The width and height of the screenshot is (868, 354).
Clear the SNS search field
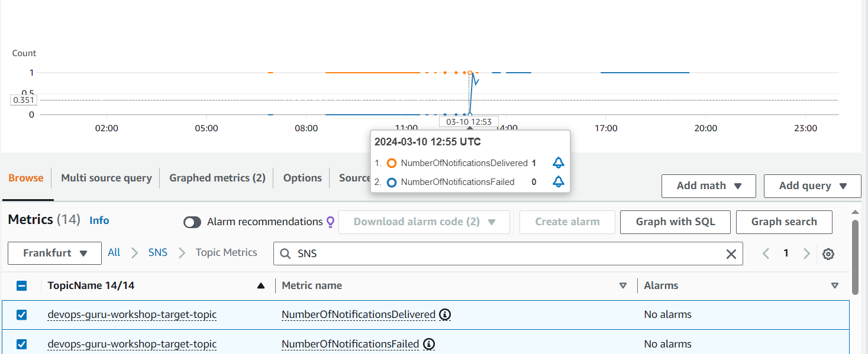(x=731, y=254)
